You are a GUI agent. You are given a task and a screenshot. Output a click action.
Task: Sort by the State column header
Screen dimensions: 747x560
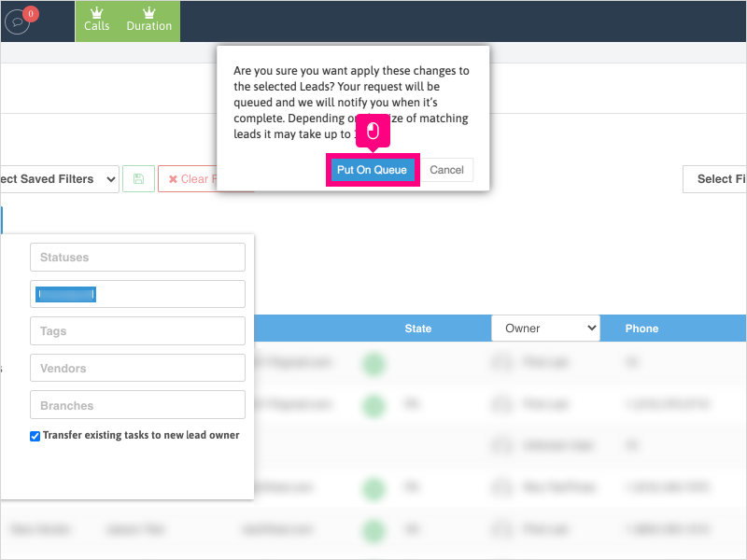pos(417,329)
